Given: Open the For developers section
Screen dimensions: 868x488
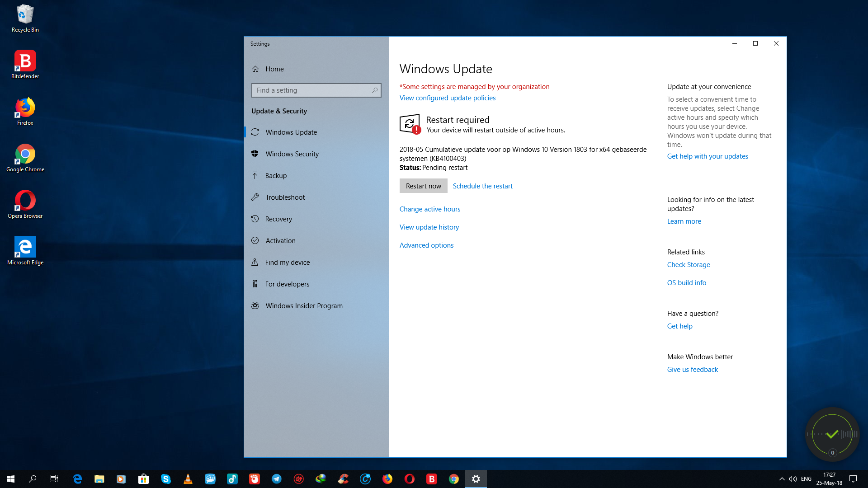Looking at the screenshot, I should 287,284.
